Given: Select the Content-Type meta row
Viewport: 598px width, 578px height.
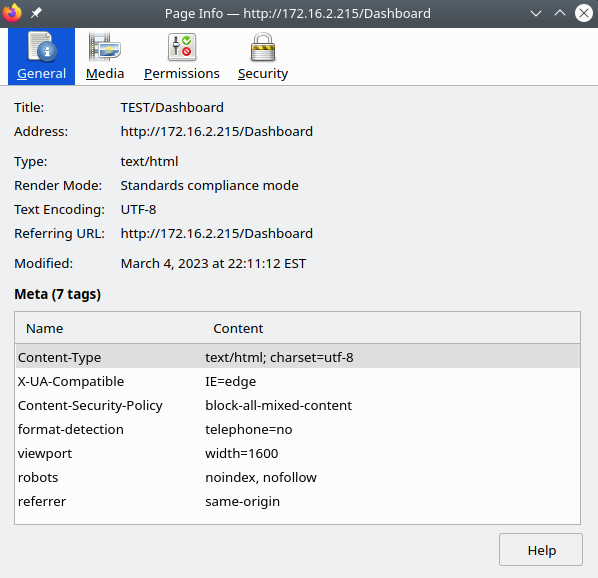Looking at the screenshot, I should [x=297, y=357].
